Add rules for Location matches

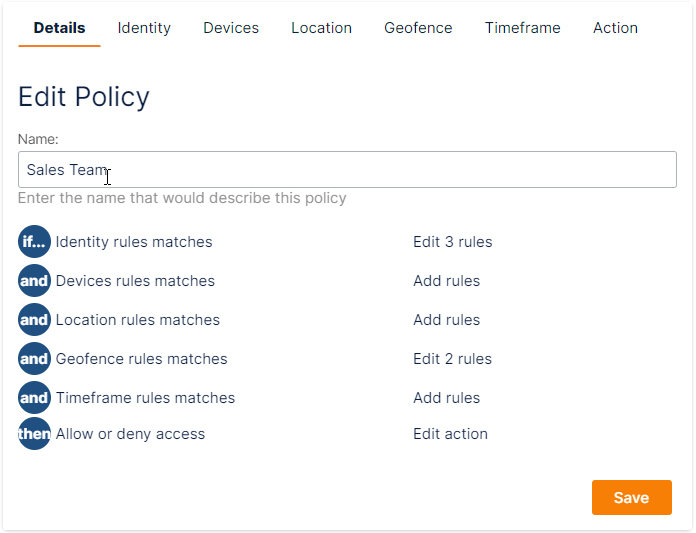click(x=447, y=320)
